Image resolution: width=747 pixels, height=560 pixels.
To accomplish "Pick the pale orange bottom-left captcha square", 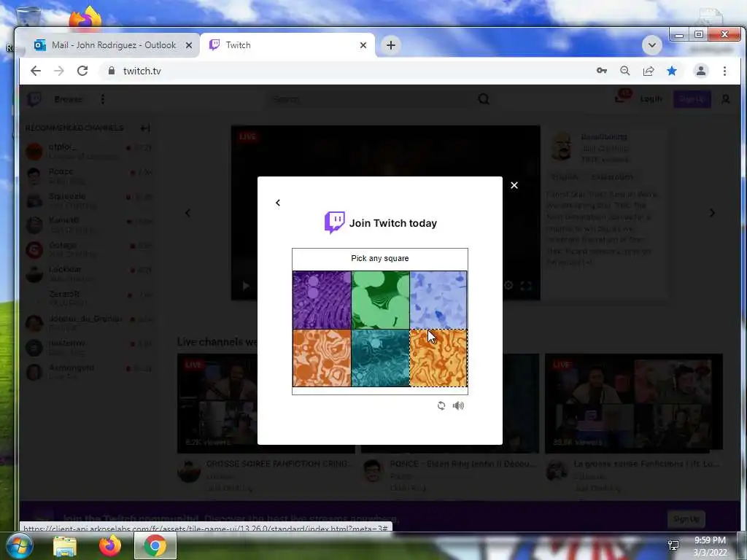I will [322, 358].
